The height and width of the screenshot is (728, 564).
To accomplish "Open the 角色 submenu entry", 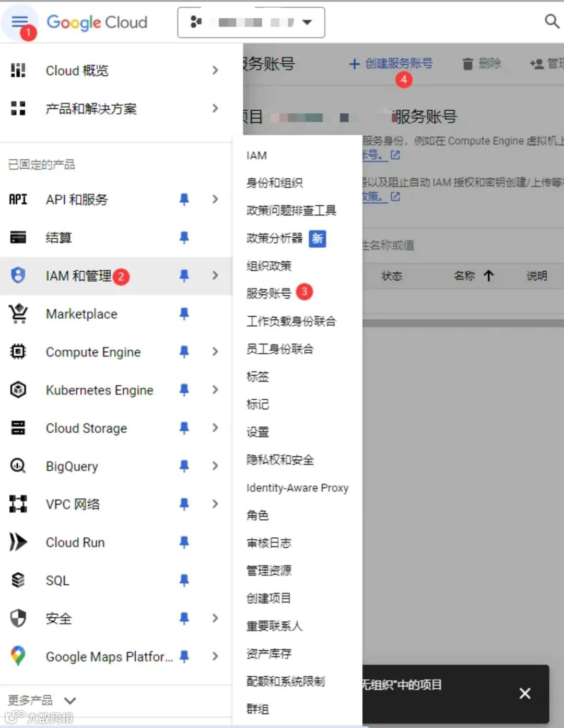I will pyautogui.click(x=257, y=515).
